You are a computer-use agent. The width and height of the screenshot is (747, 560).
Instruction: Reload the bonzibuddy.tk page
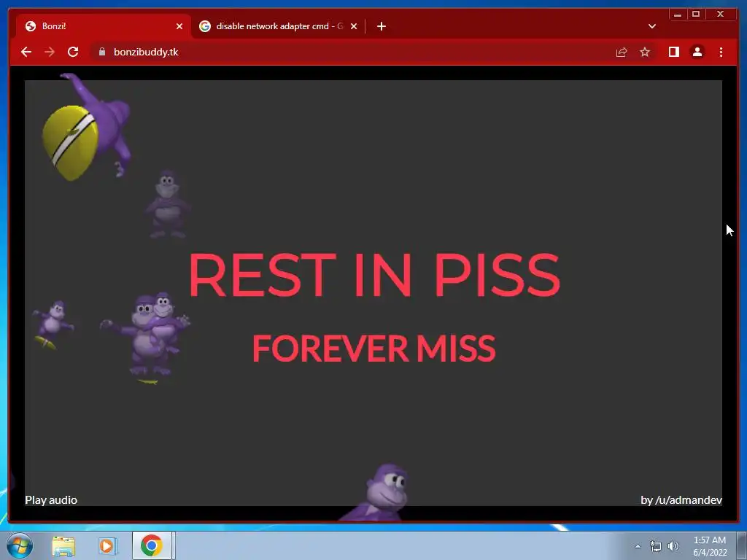pos(73,52)
